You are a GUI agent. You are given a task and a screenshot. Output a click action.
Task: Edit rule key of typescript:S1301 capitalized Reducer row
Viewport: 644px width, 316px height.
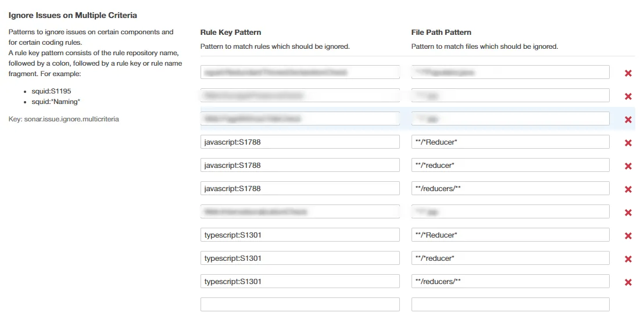(x=300, y=235)
